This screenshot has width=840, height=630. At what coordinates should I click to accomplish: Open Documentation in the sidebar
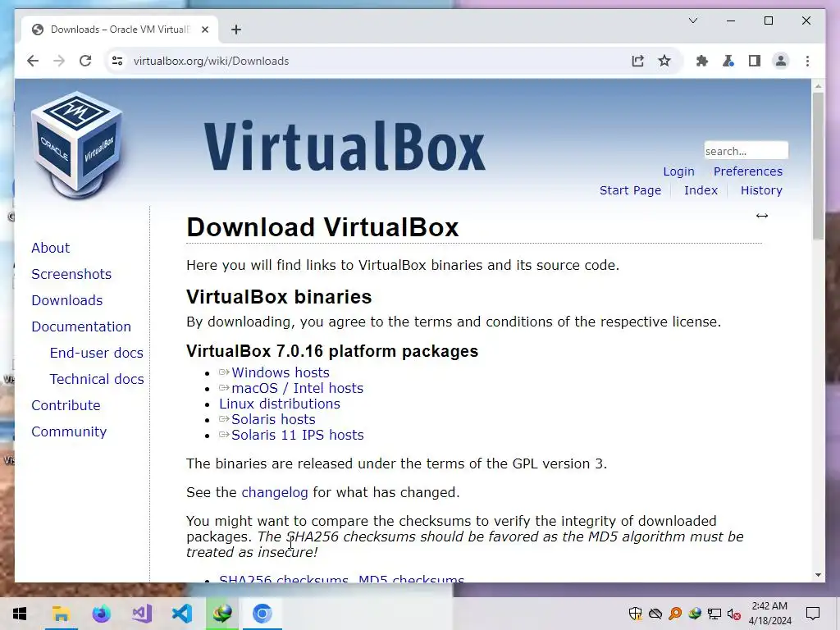[81, 326]
